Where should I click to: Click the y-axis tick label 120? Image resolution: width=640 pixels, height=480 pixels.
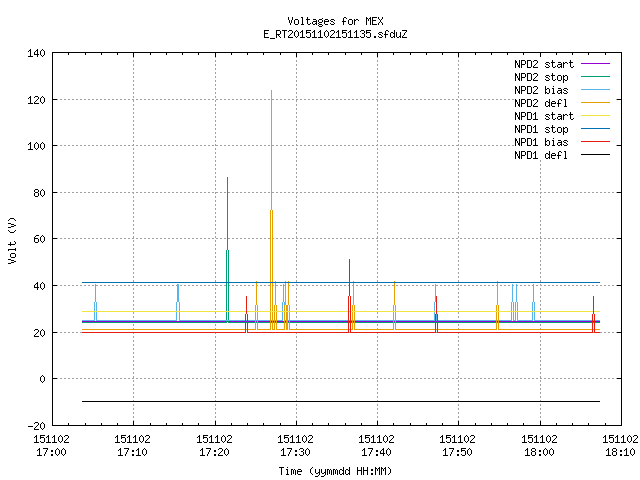[36, 100]
